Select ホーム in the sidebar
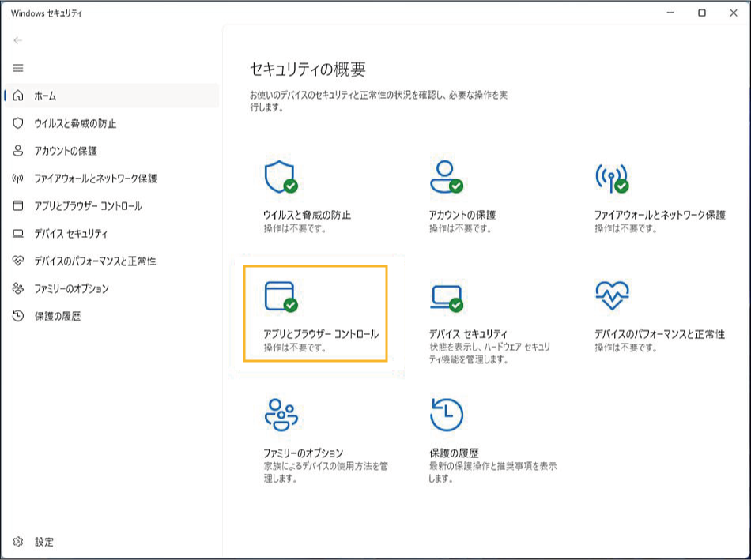751x560 pixels. coord(45,96)
